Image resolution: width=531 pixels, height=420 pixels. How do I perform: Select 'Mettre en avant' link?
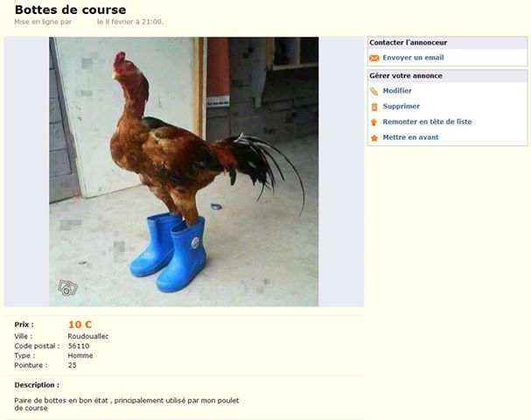coord(410,137)
